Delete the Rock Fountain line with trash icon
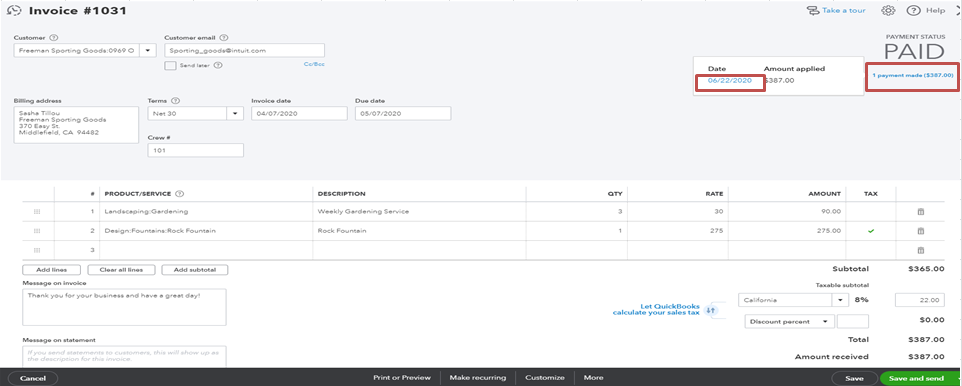The image size is (962, 386). [920, 231]
